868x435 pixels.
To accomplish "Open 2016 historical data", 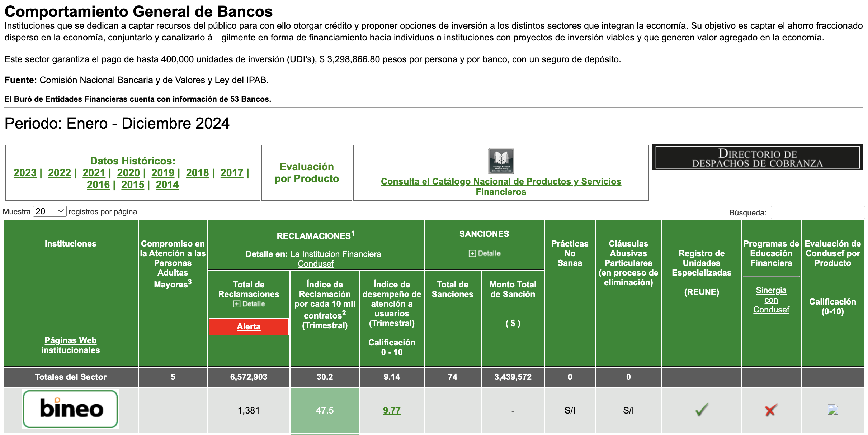I will coord(98,185).
